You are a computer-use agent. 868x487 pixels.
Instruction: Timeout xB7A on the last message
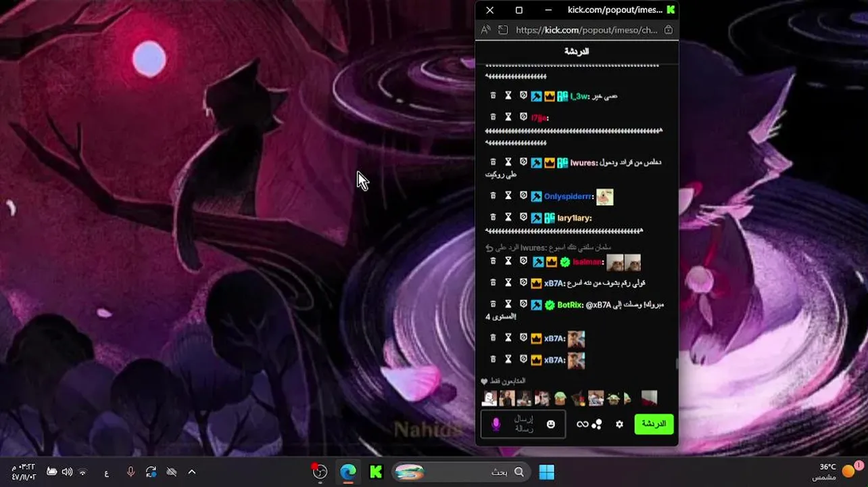pos(508,360)
